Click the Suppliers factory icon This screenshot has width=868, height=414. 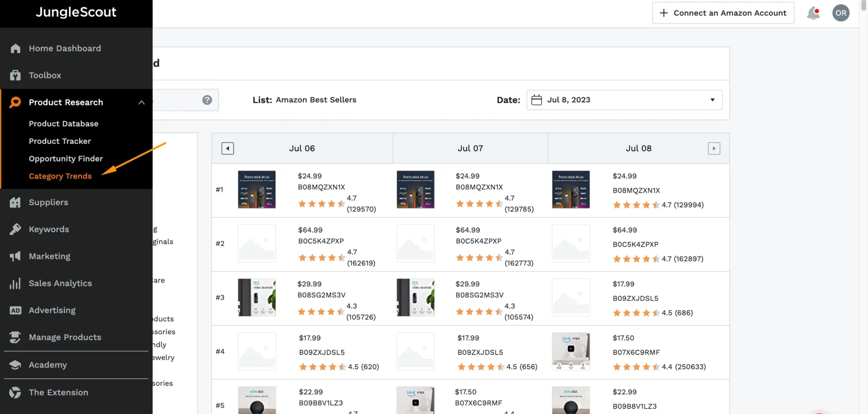click(x=15, y=202)
